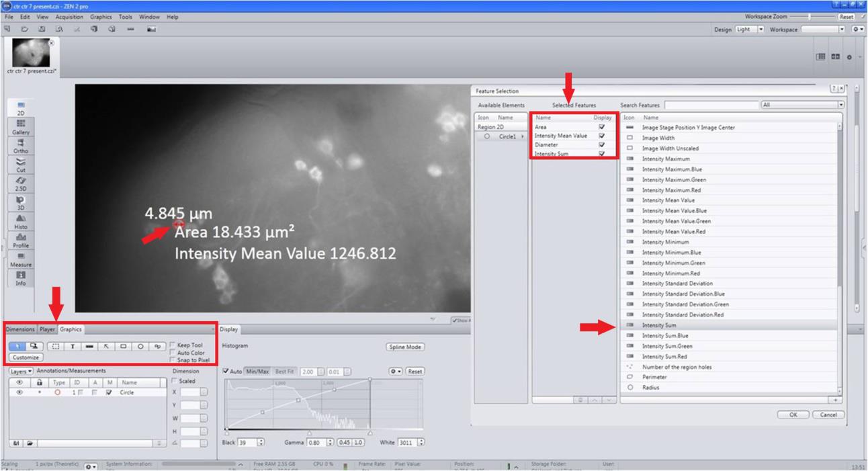Select the Circle drawing tool
Screen dimensions: 868x471
[140, 347]
